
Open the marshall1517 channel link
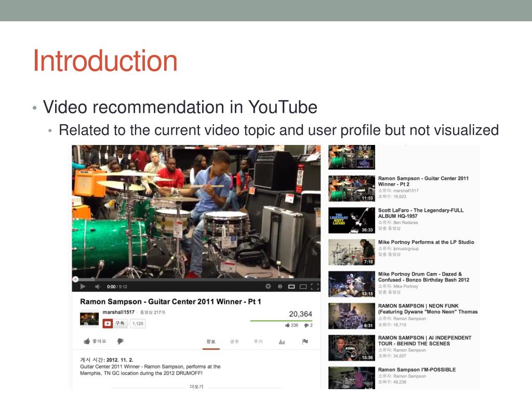[x=118, y=312]
